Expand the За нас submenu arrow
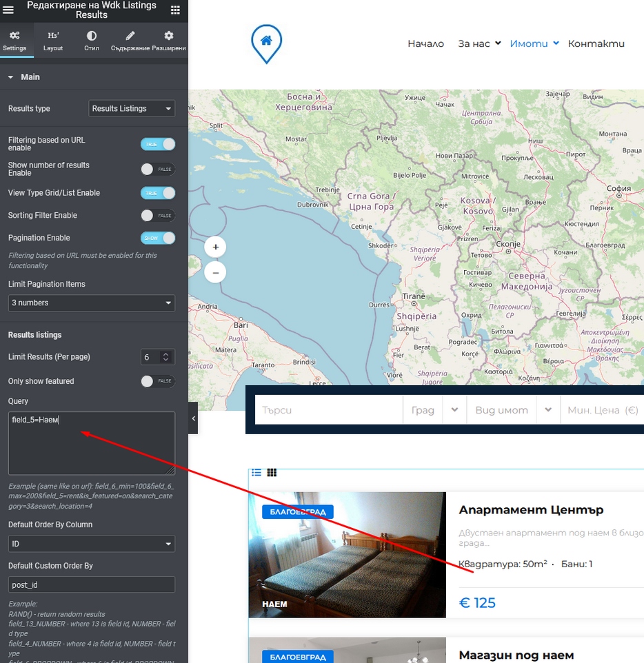Viewport: 644px width, 663px height. coord(498,43)
